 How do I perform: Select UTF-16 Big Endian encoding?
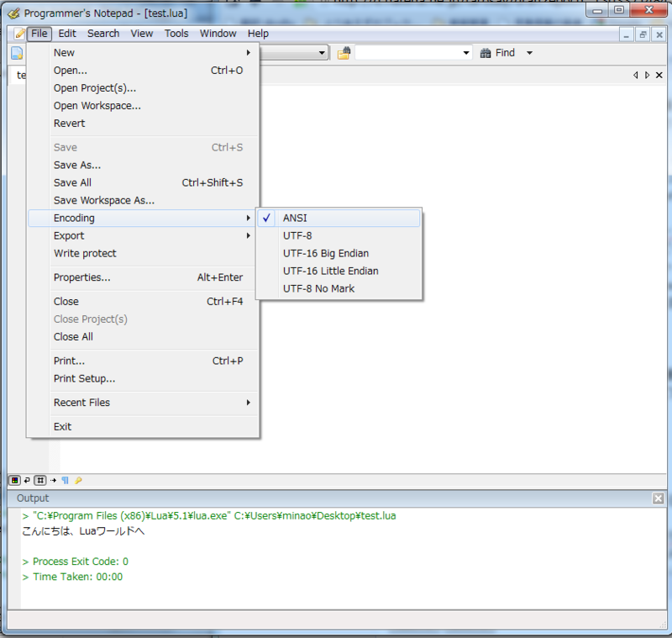click(339, 253)
